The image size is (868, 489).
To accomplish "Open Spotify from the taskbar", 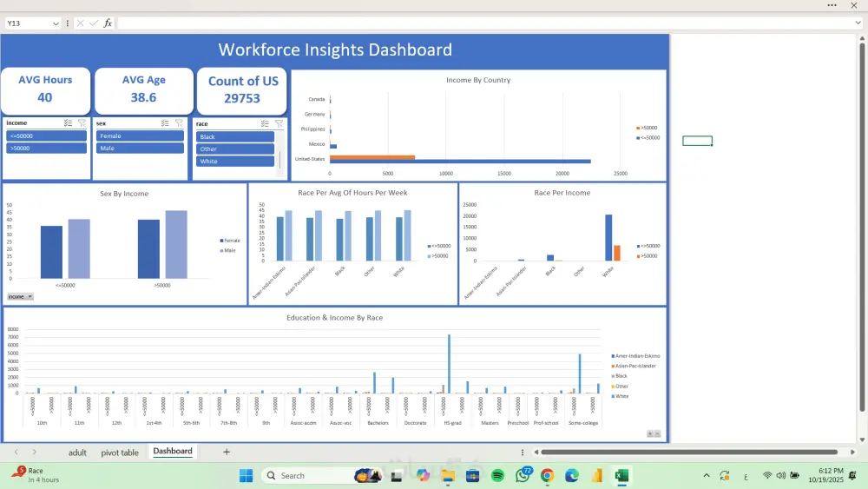I will pos(497,476).
